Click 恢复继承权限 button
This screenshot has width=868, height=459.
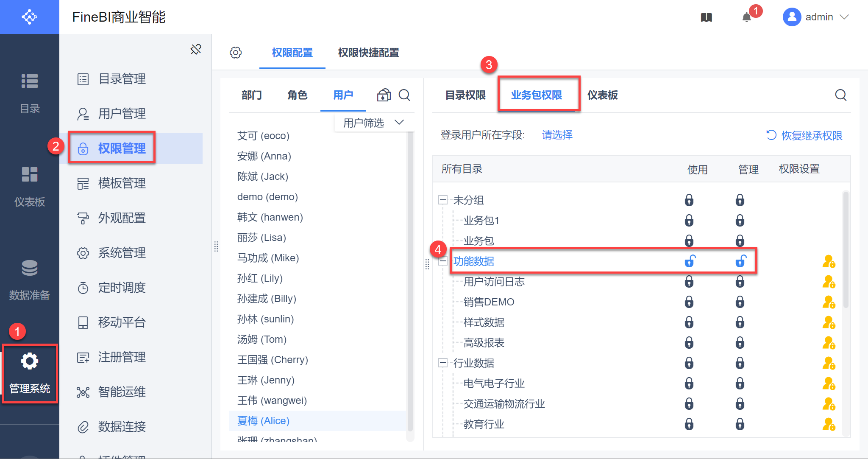(804, 135)
